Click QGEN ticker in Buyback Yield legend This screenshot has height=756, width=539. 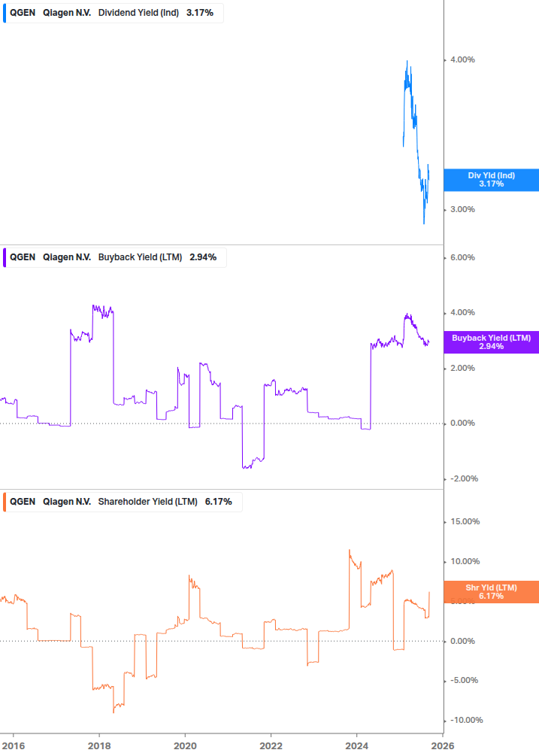click(x=23, y=257)
